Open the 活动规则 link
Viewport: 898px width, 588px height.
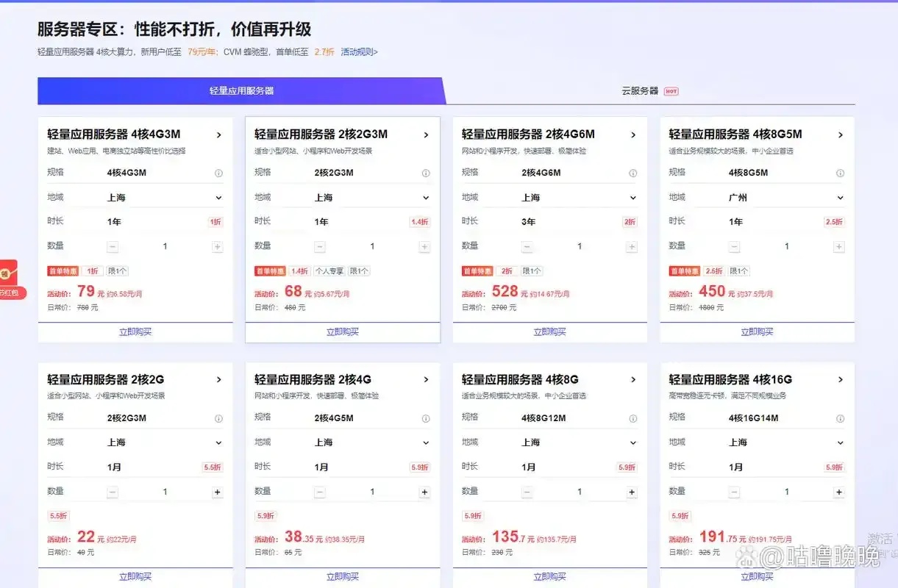coord(360,52)
